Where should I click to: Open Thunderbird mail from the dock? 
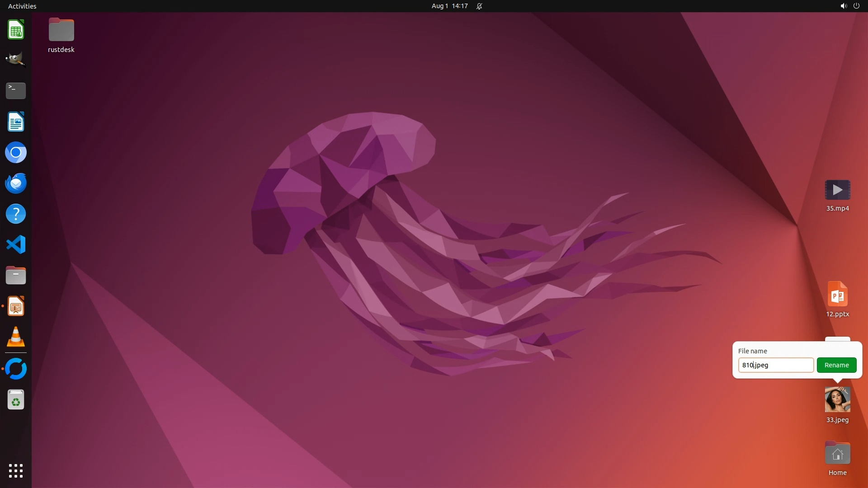coord(16,183)
